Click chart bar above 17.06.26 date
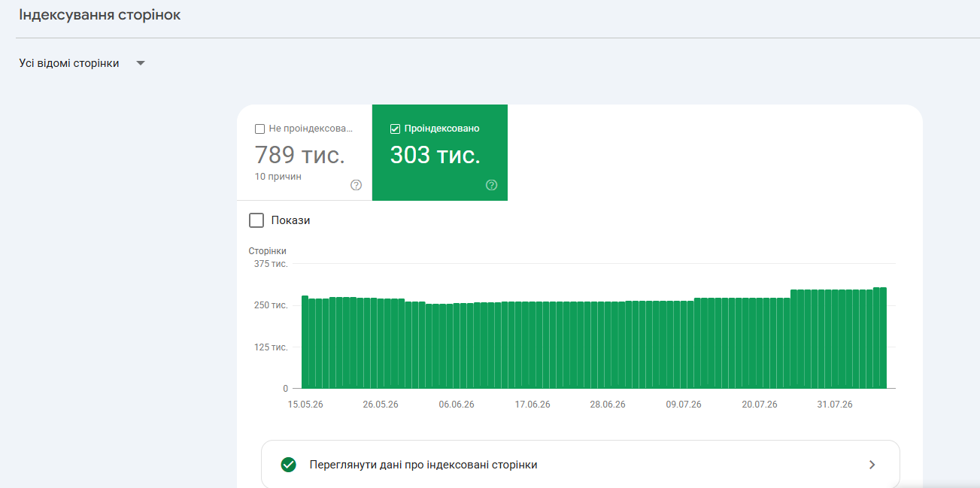 532,345
